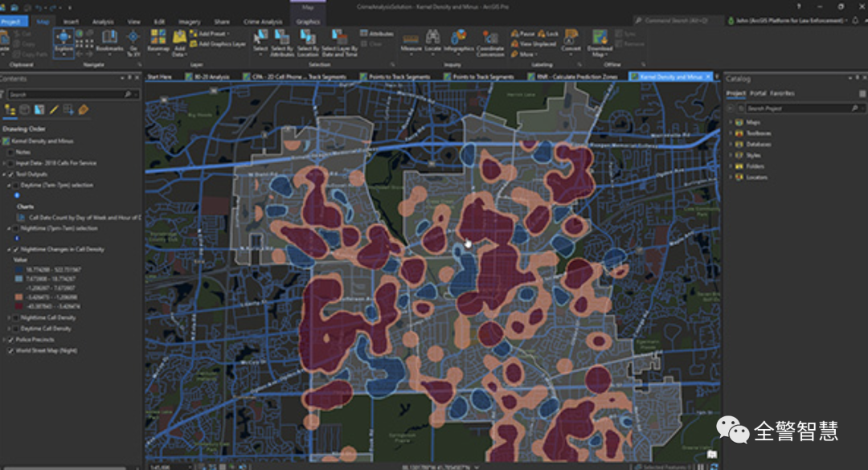Click Add Graphics Layer button
The image size is (868, 470).
point(219,44)
